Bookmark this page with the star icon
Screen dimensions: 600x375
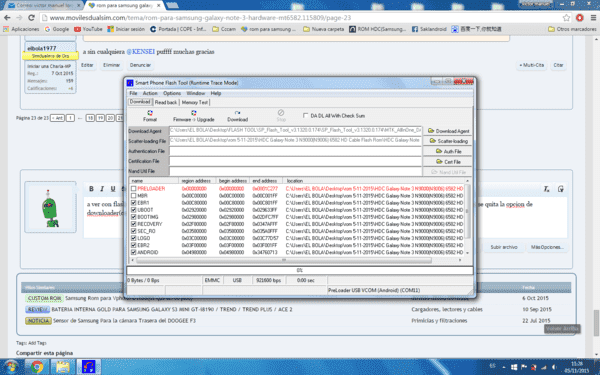pyautogui.click(x=566, y=18)
